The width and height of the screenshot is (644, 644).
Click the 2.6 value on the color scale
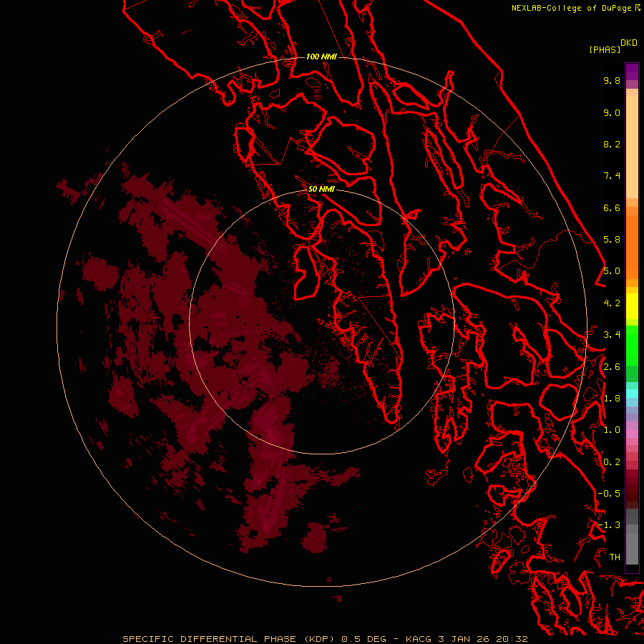coord(612,367)
